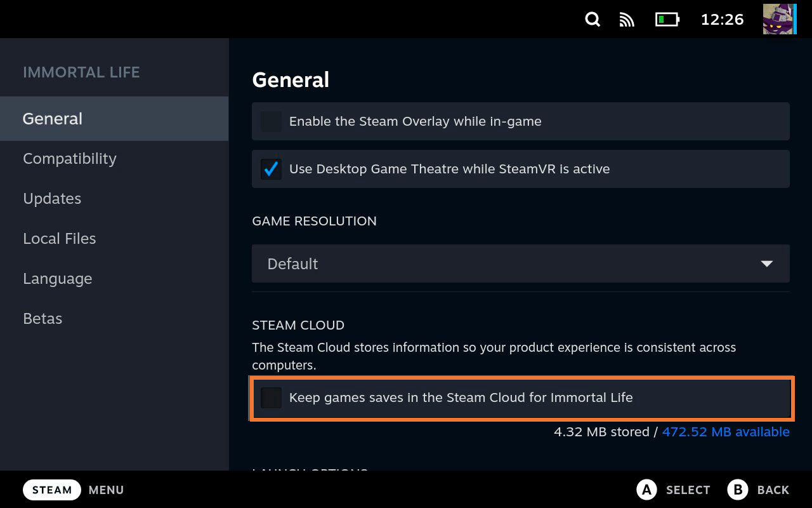Click the IMMORTAL LIFE title header
The height and width of the screenshot is (508, 812).
[x=81, y=72]
